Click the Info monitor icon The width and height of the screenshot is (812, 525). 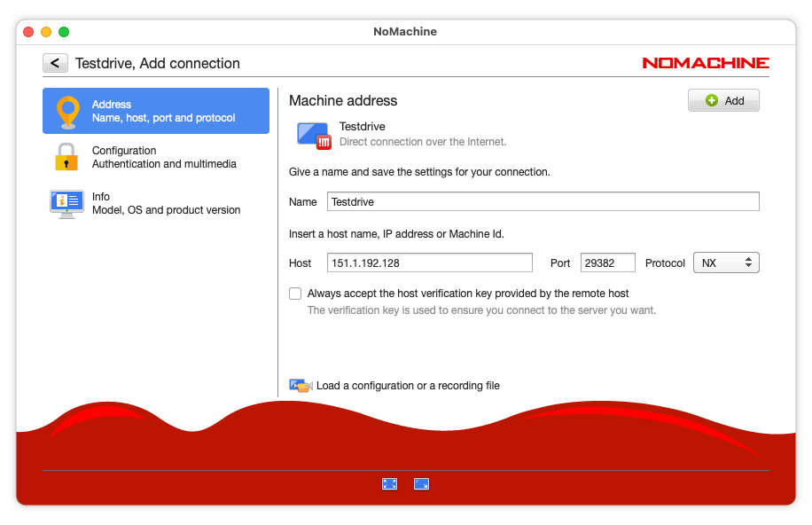[66, 204]
